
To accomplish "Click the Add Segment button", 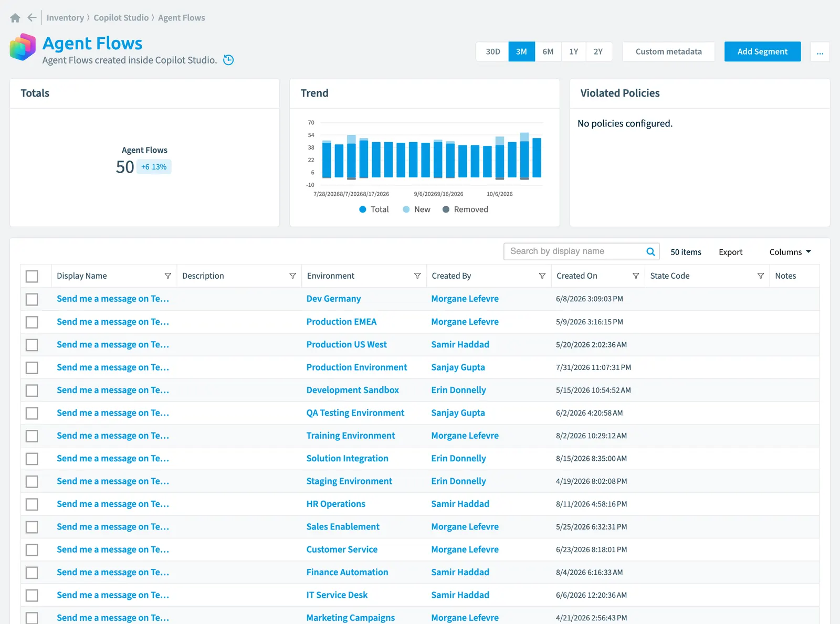I will point(762,51).
